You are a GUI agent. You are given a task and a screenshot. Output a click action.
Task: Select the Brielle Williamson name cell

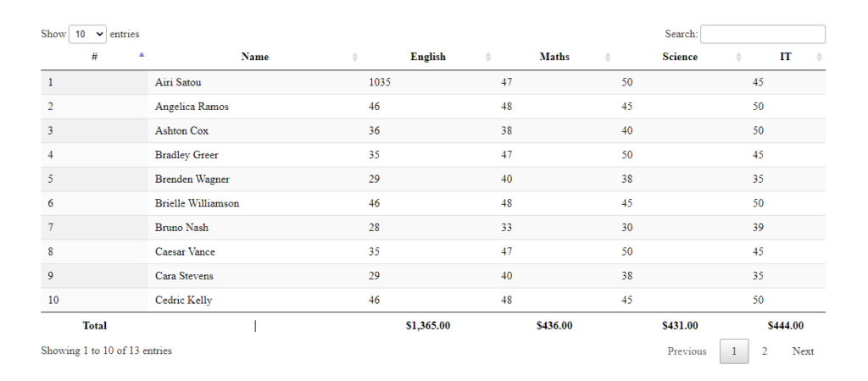click(x=254, y=203)
